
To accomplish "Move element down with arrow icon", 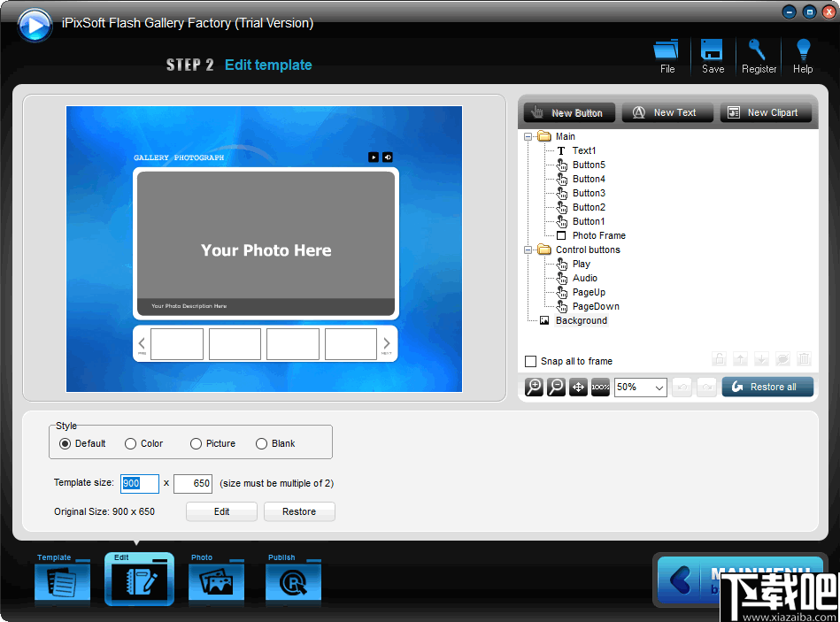I will pyautogui.click(x=761, y=358).
